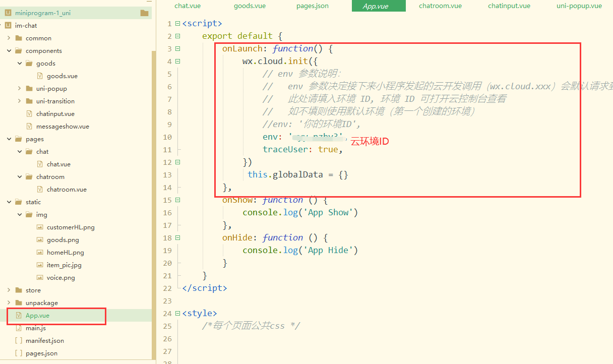Click the '/*每个页面公共css */' comment line
The image size is (613, 364).
click(251, 326)
